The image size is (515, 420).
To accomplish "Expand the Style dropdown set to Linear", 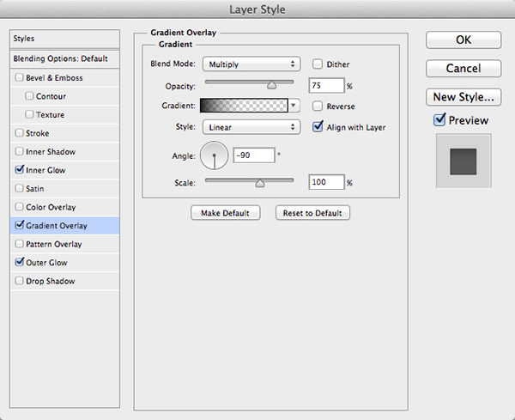I will [x=250, y=127].
